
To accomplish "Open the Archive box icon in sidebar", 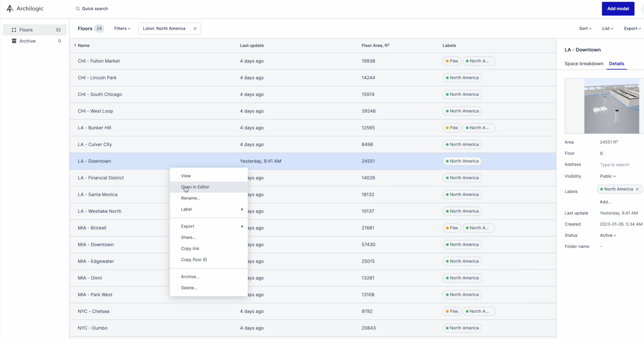I will 14,41.
